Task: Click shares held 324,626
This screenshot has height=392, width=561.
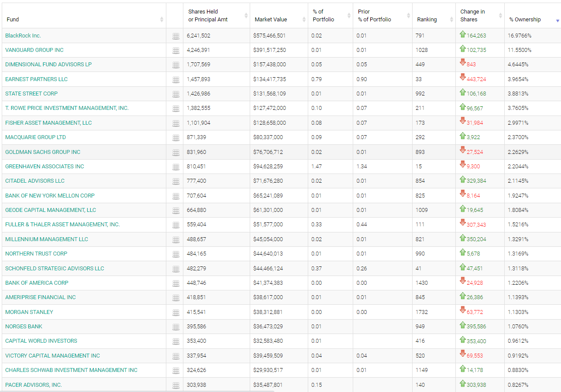Action: [x=196, y=370]
